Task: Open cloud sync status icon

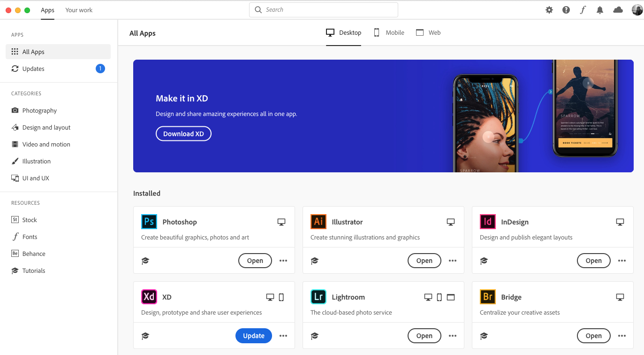Action: click(x=618, y=10)
